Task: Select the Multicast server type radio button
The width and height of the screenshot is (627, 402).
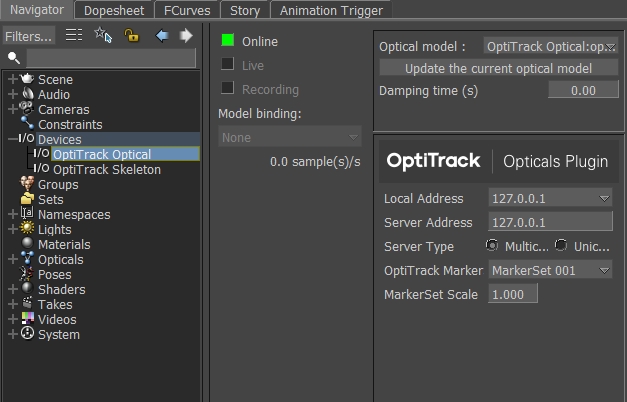Action: 492,246
